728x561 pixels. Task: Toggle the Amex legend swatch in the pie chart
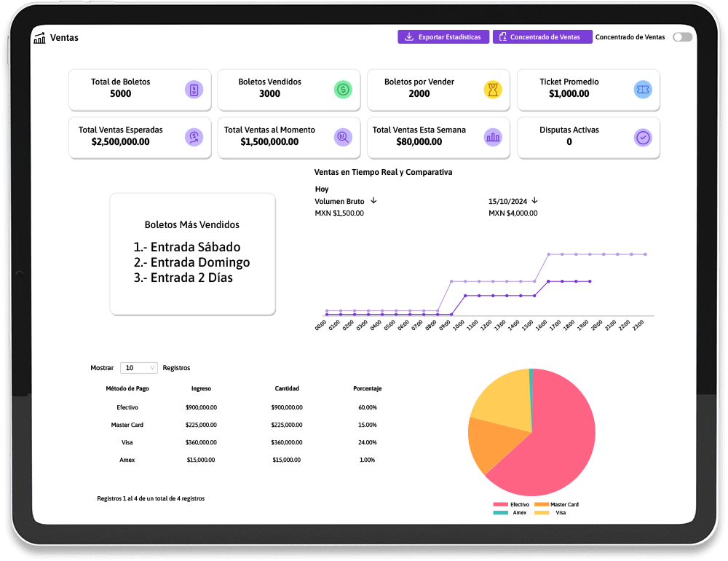click(500, 513)
